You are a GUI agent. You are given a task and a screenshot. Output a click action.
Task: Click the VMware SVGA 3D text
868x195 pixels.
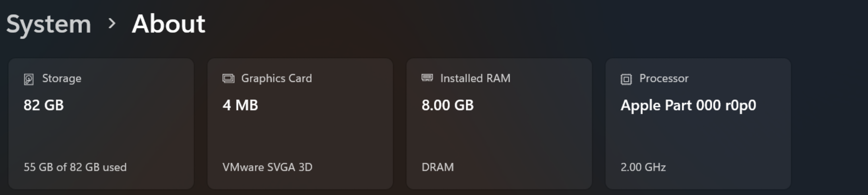[267, 167]
